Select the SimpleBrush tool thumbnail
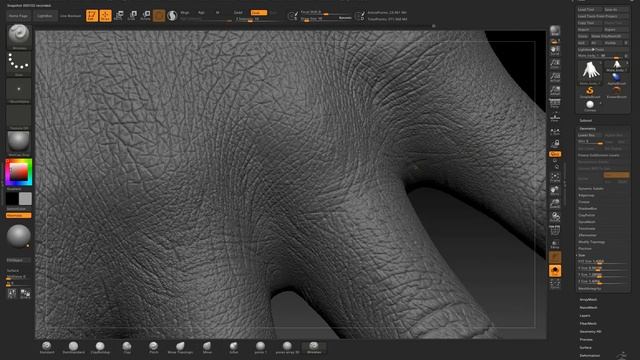 coord(590,92)
